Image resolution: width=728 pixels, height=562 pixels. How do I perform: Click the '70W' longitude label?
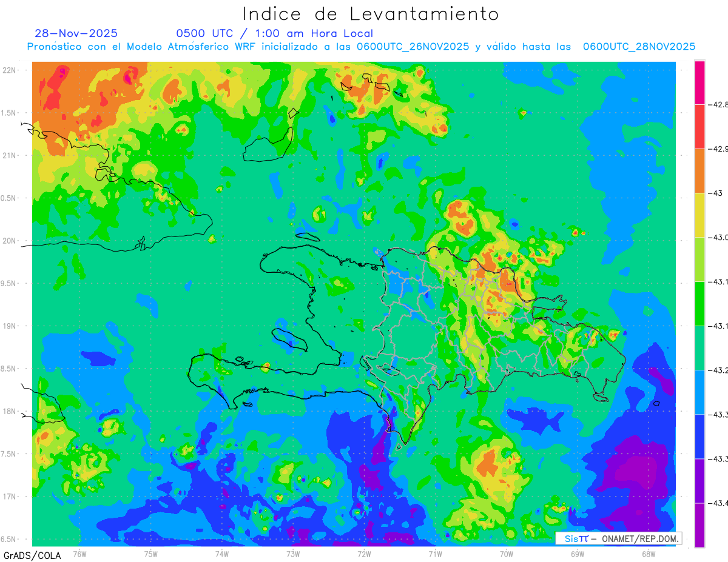pos(507,554)
